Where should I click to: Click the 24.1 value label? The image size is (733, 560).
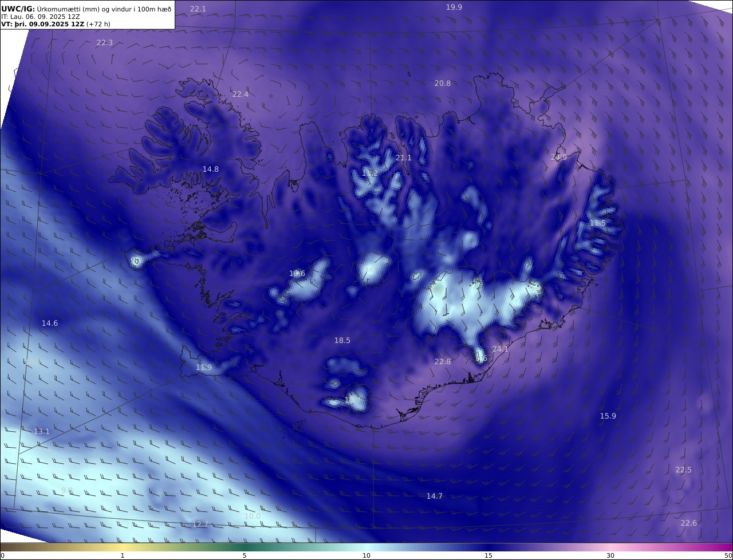click(501, 349)
